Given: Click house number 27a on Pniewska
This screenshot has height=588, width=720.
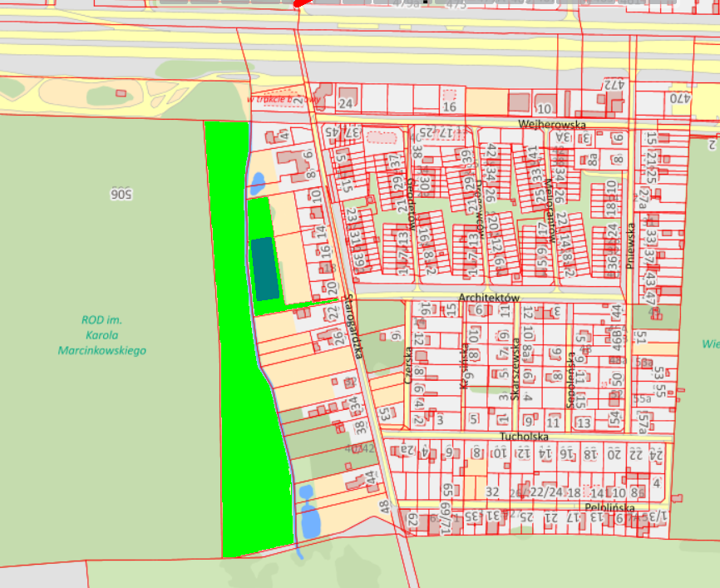Looking at the screenshot, I should (x=643, y=198).
